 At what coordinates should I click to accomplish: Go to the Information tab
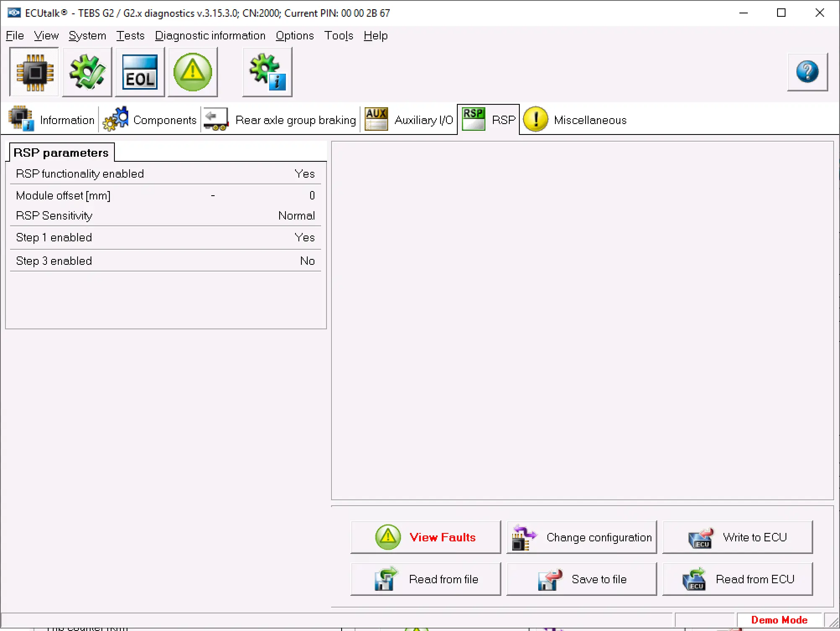click(x=52, y=120)
